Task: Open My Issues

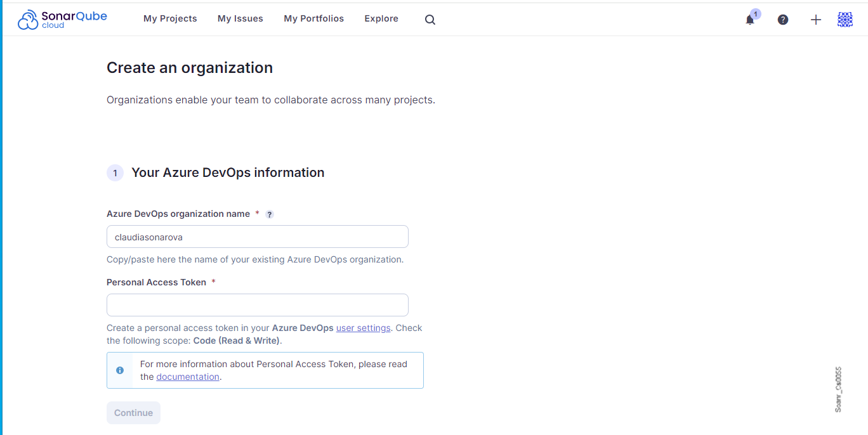Action: click(x=240, y=18)
